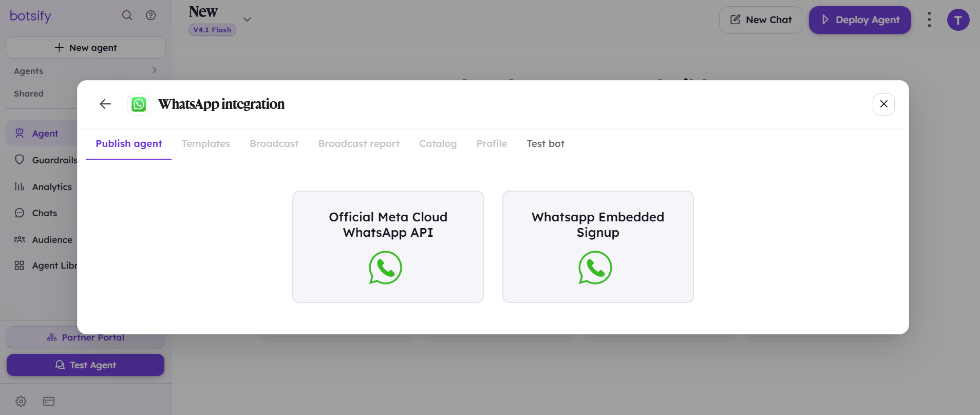Switch to the Templates tab
This screenshot has height=415, width=980.
tap(206, 144)
